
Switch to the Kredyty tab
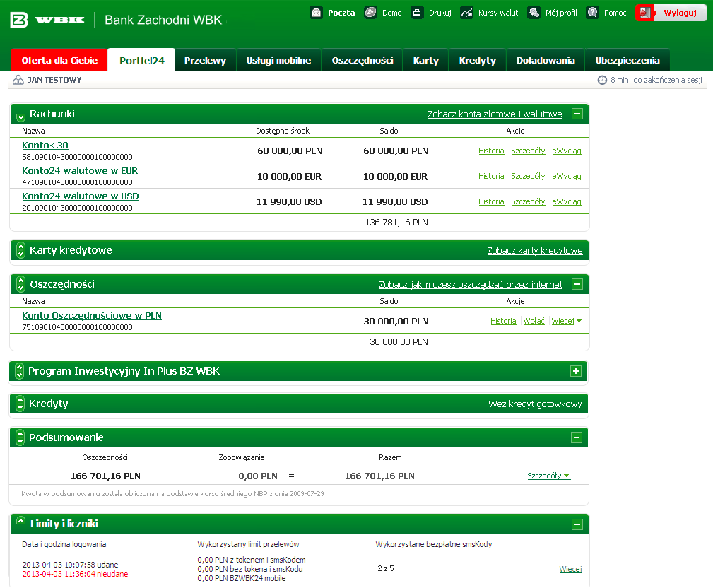tap(478, 60)
